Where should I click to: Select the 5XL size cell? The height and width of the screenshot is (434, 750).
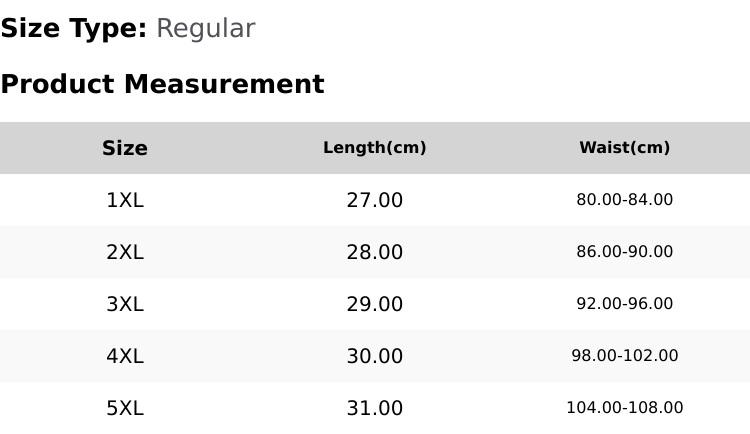[x=125, y=408]
